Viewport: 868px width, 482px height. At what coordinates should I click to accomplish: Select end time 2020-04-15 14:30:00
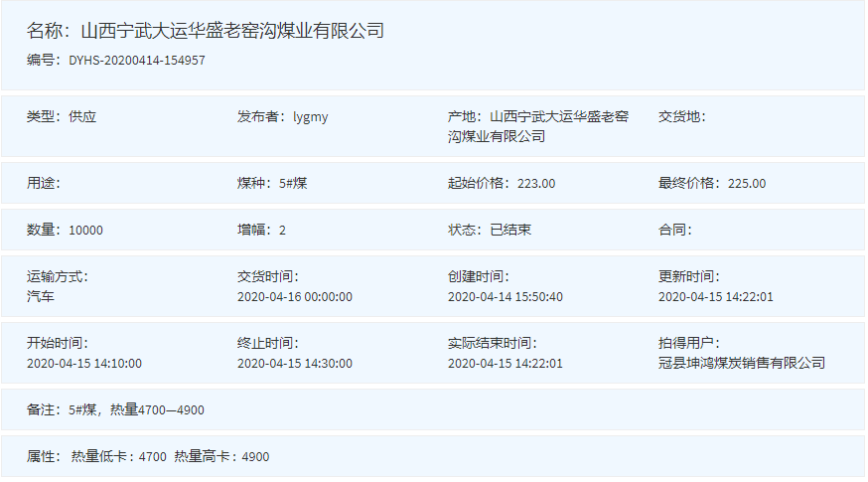[295, 364]
